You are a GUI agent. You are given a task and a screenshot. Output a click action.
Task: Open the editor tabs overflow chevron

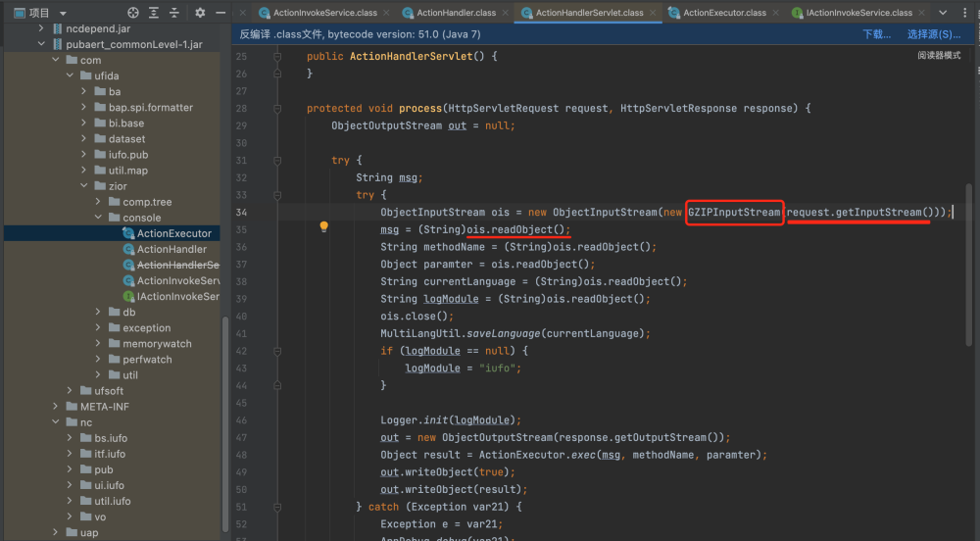coord(943,13)
